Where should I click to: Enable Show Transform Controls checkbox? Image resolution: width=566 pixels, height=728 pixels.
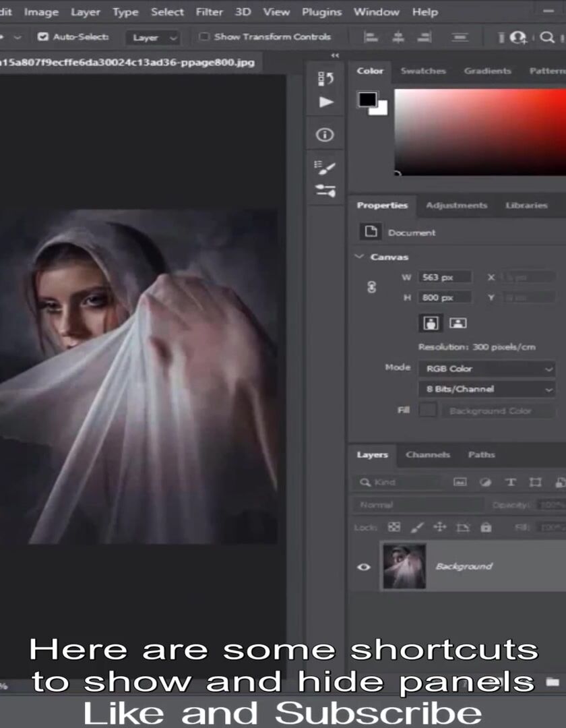point(203,36)
